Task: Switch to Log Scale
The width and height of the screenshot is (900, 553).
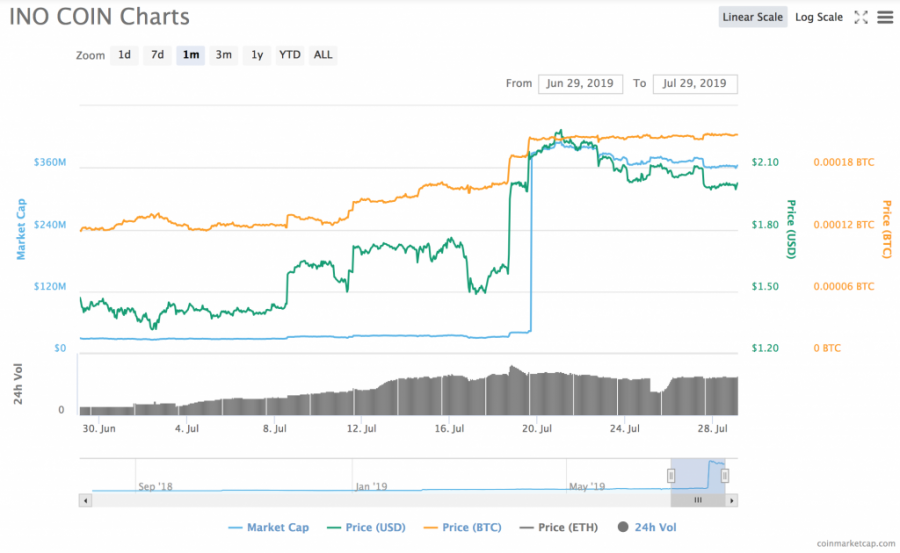Action: click(818, 17)
